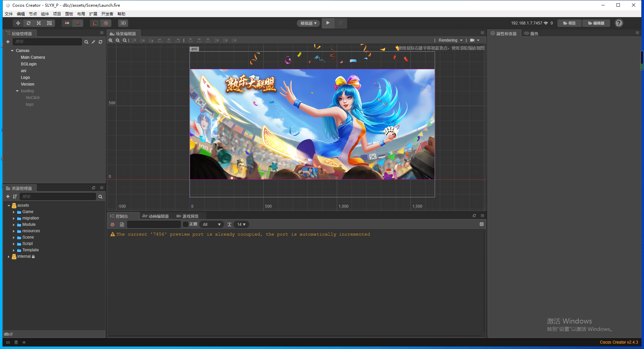Open the 文件 menu

click(x=9, y=14)
